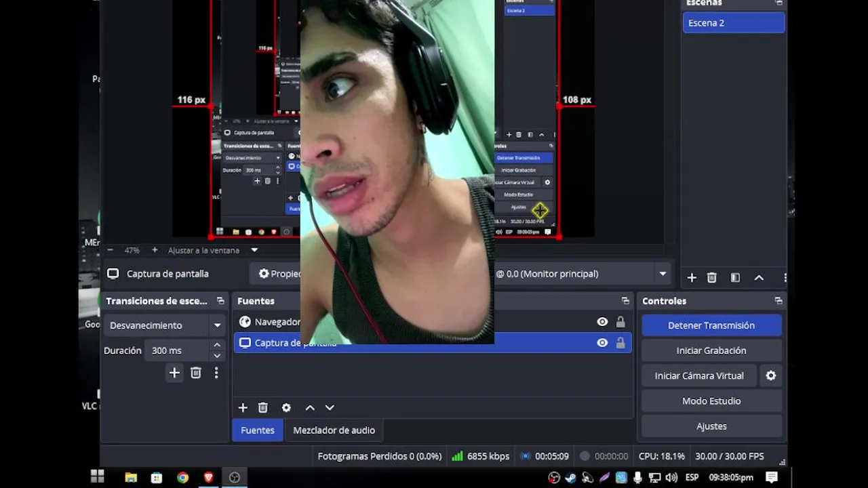The width and height of the screenshot is (868, 488).
Task: Open Microsoft Store from the taskbar
Action: tap(157, 477)
